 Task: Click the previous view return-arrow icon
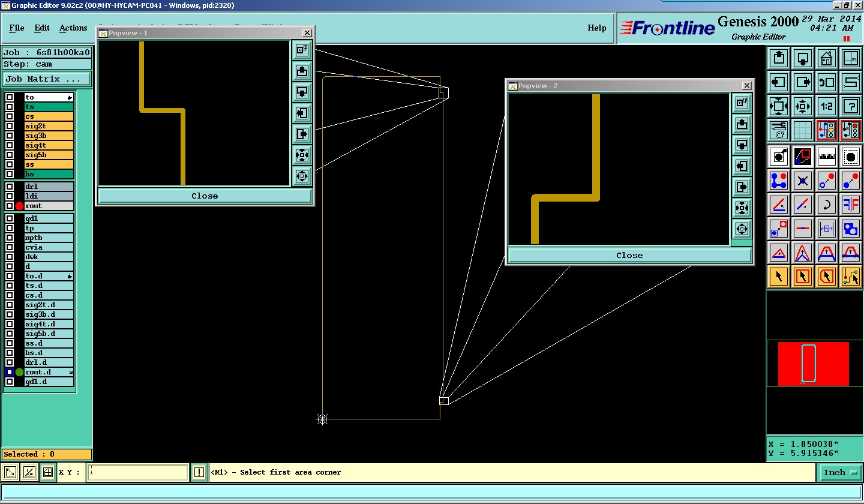tap(827, 82)
